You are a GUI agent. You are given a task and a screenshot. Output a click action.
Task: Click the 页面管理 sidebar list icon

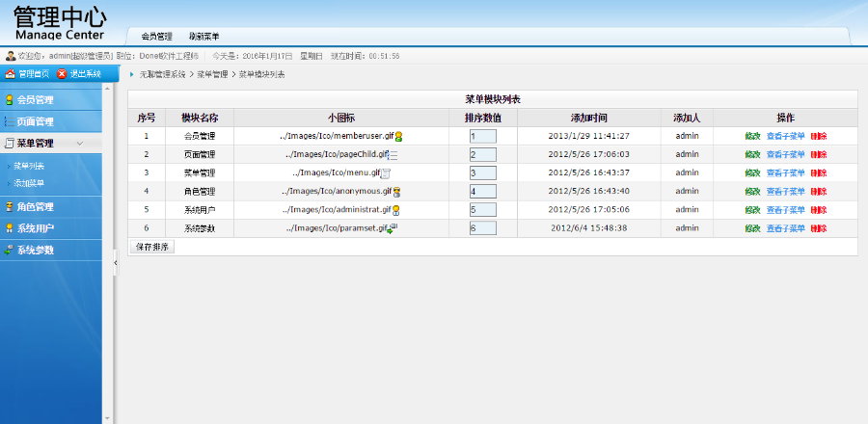point(9,121)
